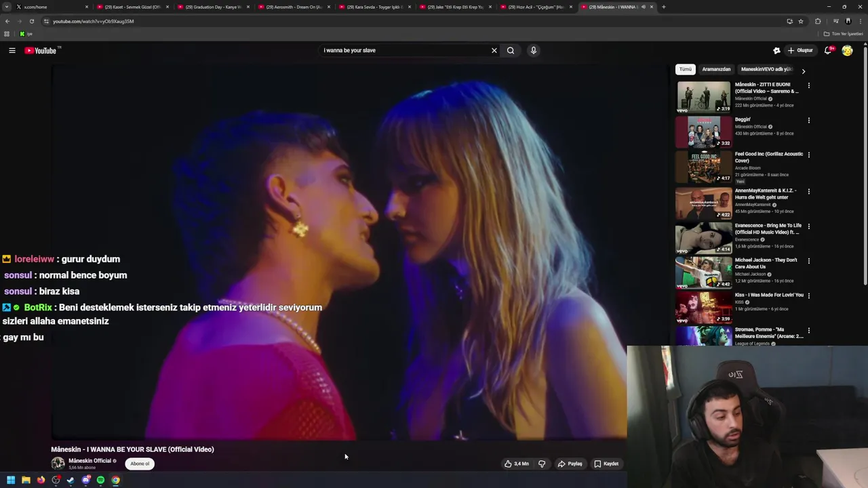
Task: Open Evanescence Bring Me To Life title
Action: pyautogui.click(x=768, y=229)
